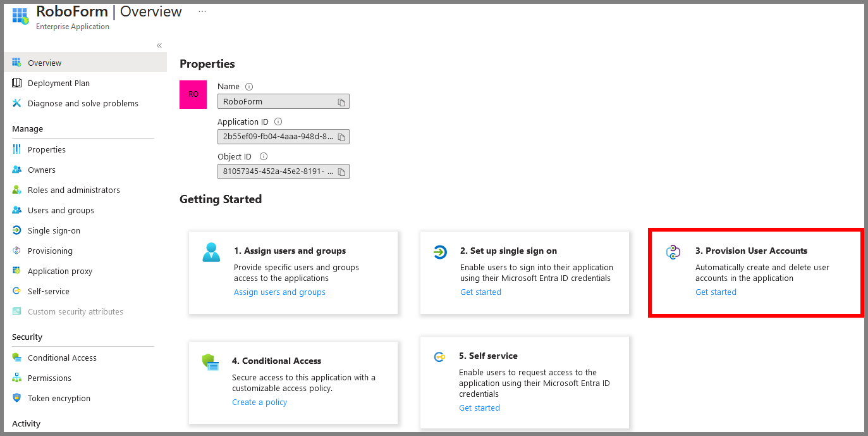Click the RoboForm enterprise application header icon
Screen dimensions: 868x436
coord(20,16)
